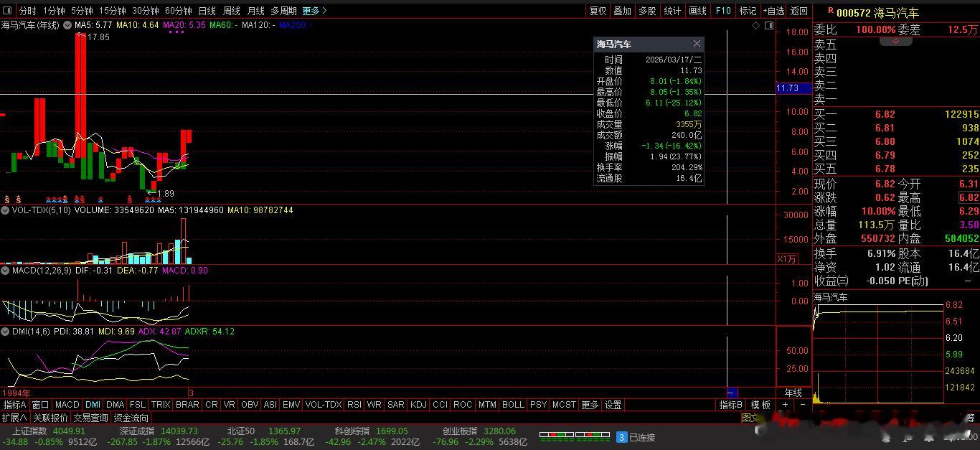Zoom out chart with minus button
980x450 pixels.
click(x=803, y=405)
